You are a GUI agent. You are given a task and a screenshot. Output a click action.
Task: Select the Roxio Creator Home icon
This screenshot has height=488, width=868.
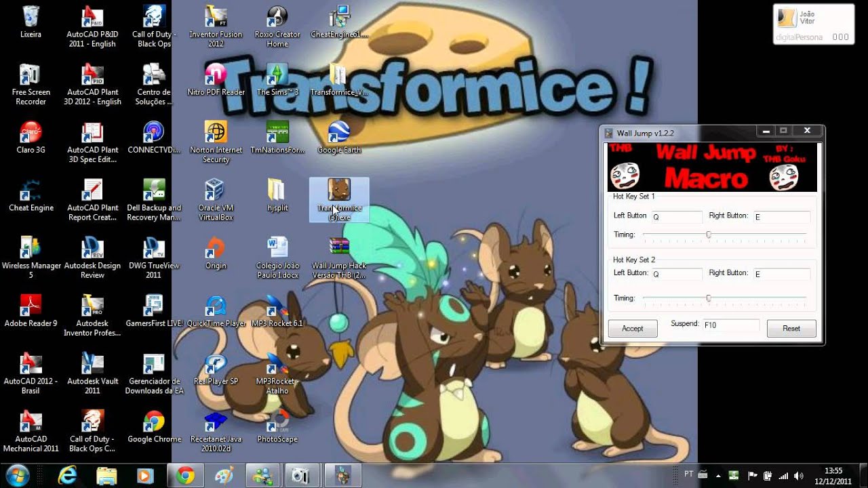pos(277,27)
